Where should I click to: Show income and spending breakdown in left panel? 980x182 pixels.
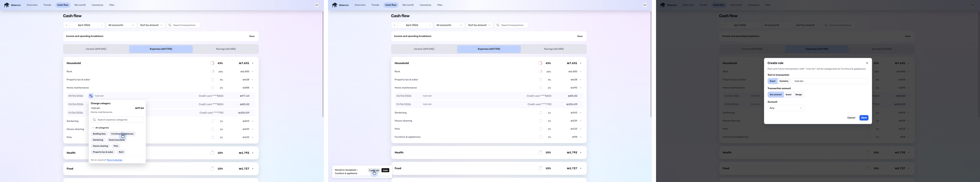[252, 36]
